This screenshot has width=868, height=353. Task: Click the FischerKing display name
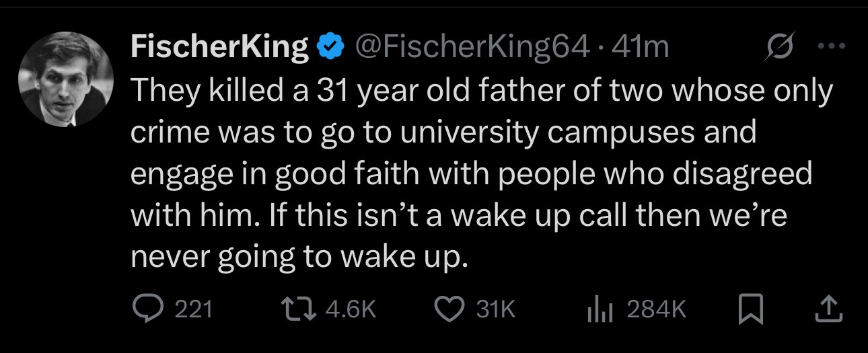219,46
